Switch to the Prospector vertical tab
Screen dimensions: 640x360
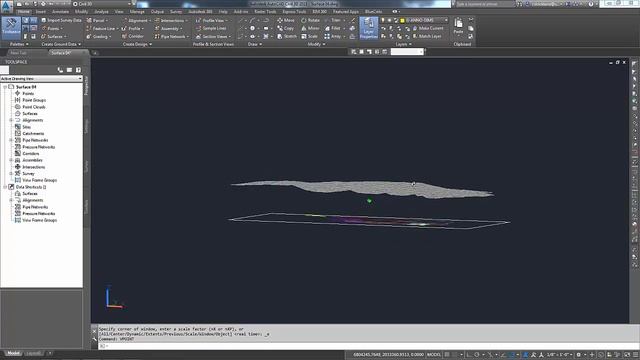pos(86,86)
